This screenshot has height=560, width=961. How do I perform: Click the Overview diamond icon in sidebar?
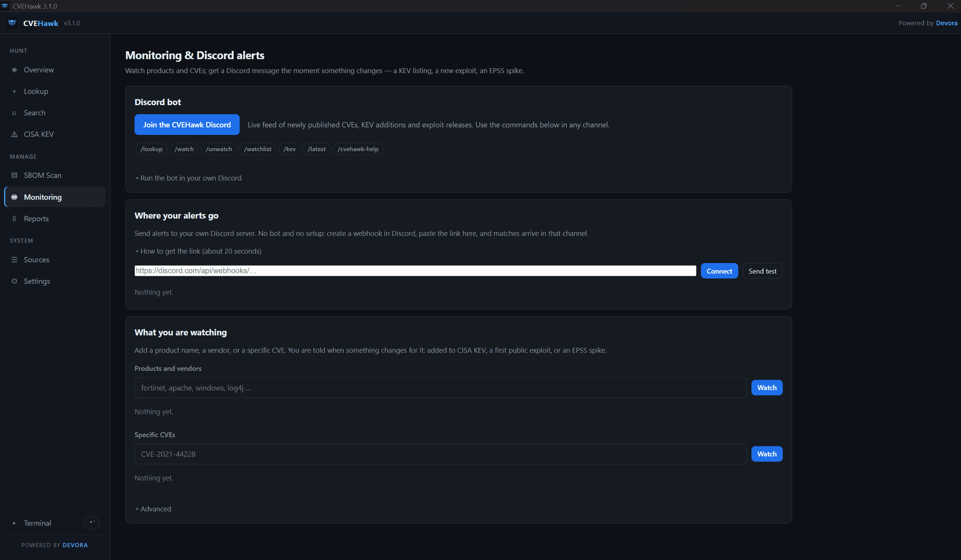[x=14, y=70]
